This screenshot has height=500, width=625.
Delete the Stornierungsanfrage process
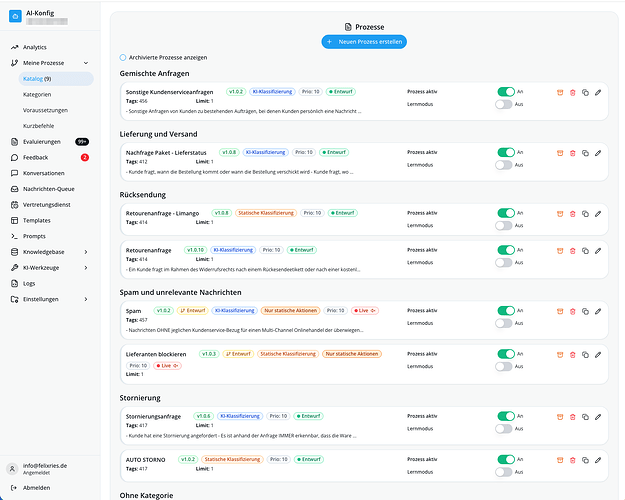point(573,417)
